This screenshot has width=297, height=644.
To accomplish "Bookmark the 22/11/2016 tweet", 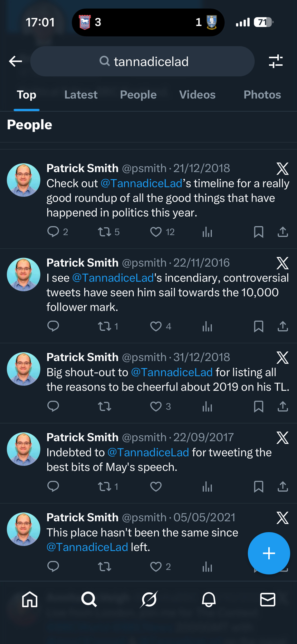I will tap(258, 327).
